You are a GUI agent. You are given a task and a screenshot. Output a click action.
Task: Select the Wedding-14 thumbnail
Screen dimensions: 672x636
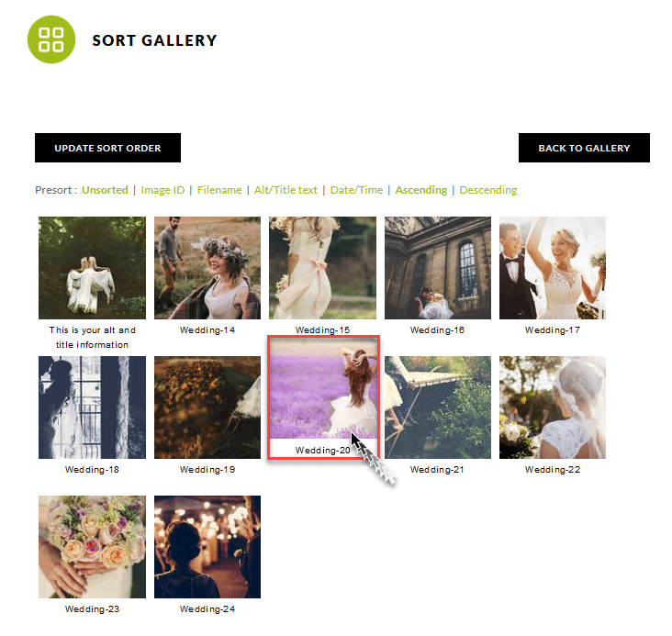(x=207, y=268)
